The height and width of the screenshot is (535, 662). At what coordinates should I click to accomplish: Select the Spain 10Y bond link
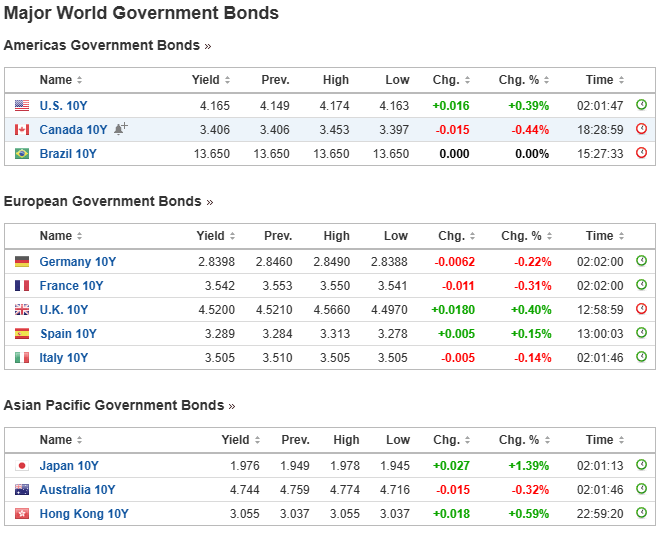pos(68,334)
